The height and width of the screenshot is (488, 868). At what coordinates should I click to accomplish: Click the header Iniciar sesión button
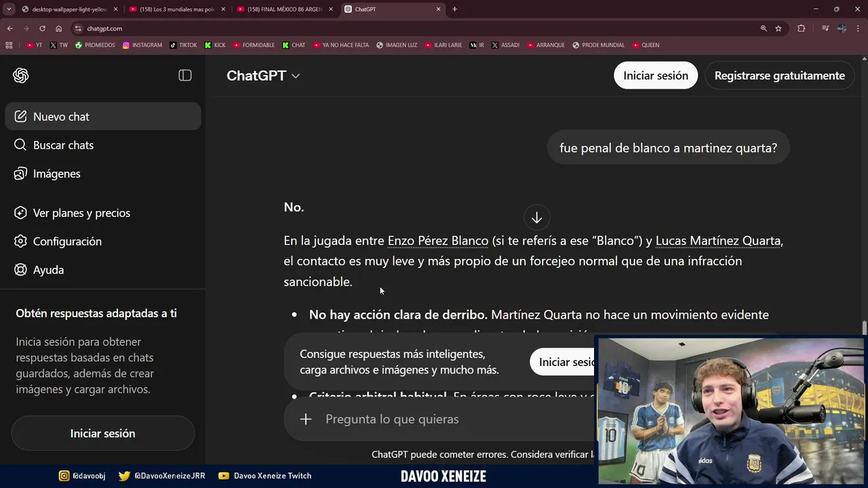(656, 75)
